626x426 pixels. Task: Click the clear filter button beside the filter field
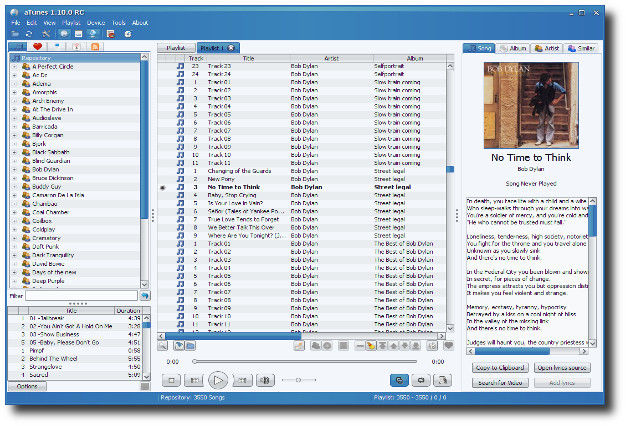pyautogui.click(x=145, y=296)
